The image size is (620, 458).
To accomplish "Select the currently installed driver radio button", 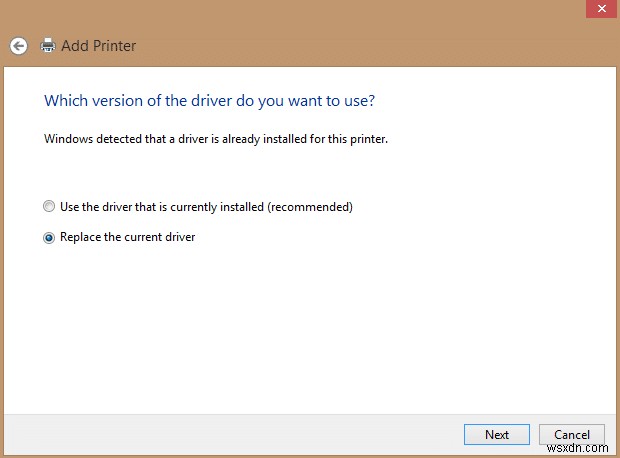I will [49, 207].
